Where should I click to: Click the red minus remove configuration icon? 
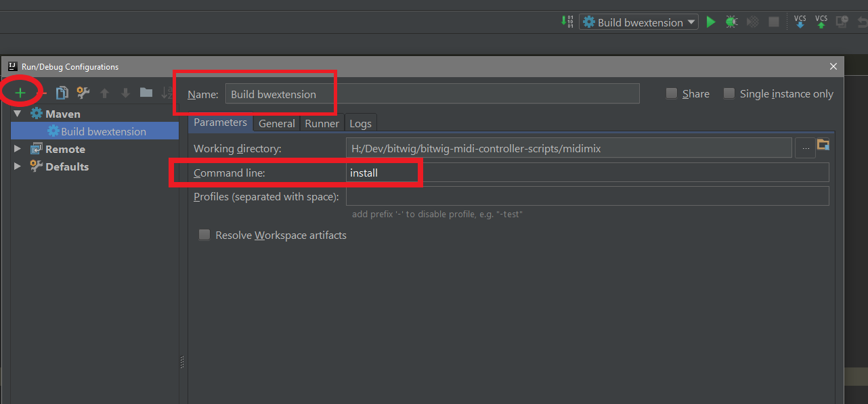pos(44,93)
